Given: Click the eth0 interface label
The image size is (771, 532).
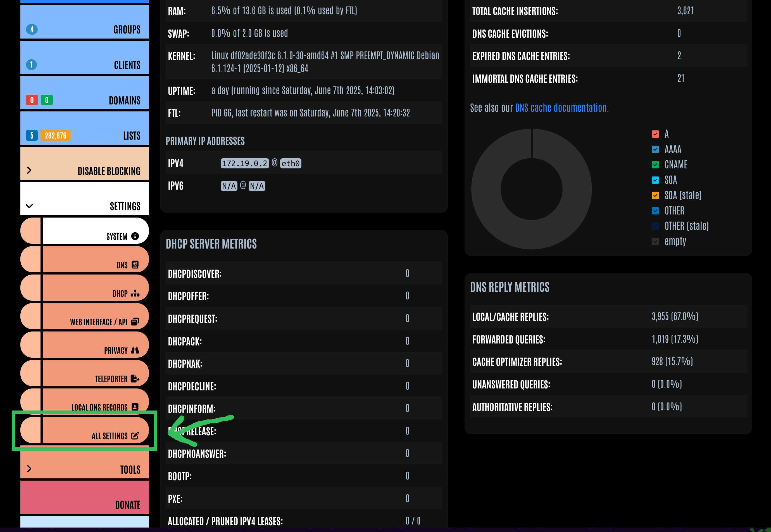Looking at the screenshot, I should (x=291, y=163).
